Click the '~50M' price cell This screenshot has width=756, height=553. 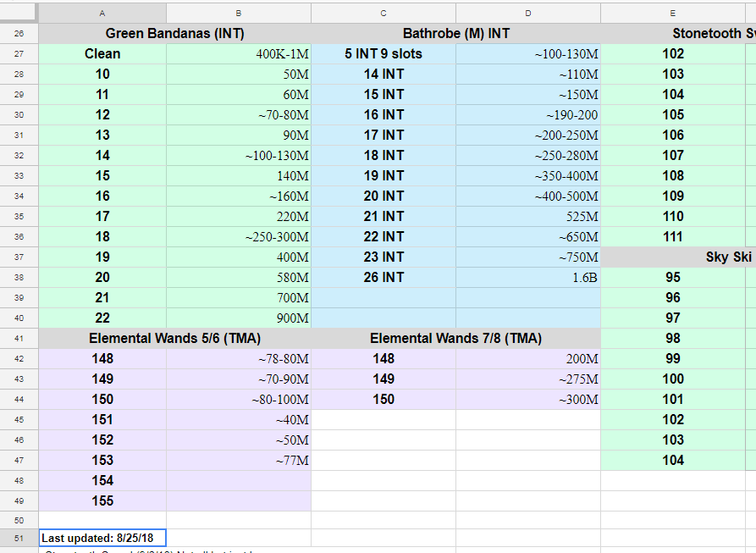point(239,440)
